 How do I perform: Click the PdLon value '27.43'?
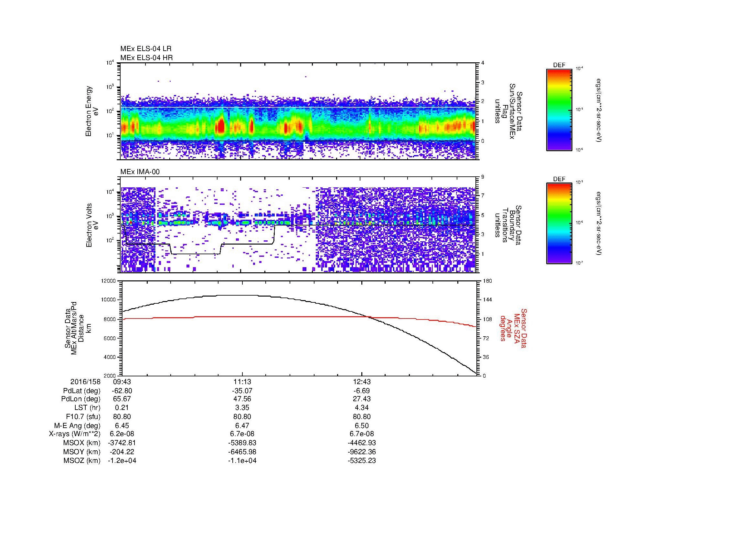[362, 399]
